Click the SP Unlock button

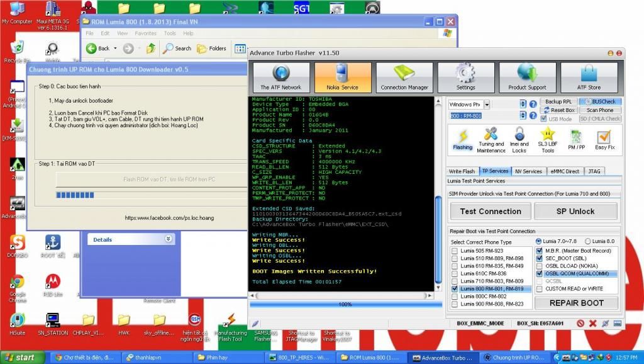click(575, 212)
